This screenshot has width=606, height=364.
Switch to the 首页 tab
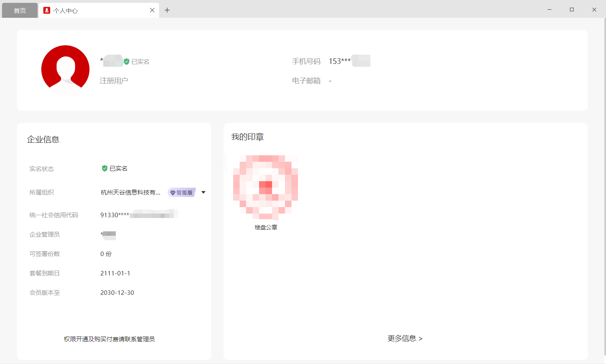click(x=19, y=11)
